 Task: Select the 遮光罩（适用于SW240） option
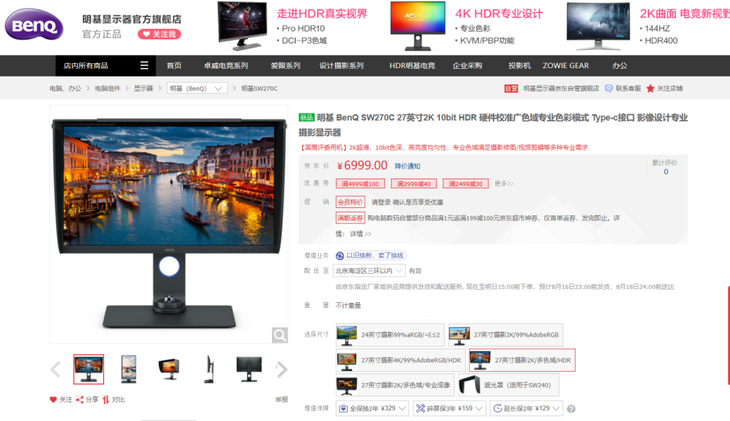(x=509, y=385)
